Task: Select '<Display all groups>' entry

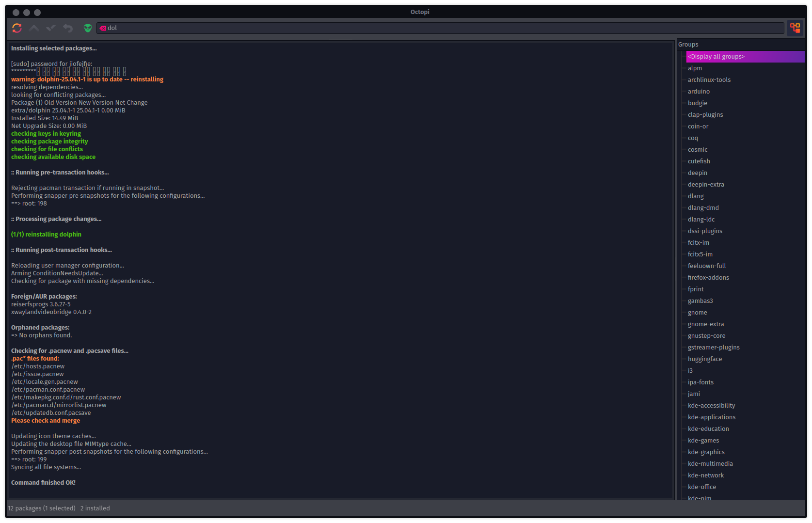Action: [x=746, y=57]
